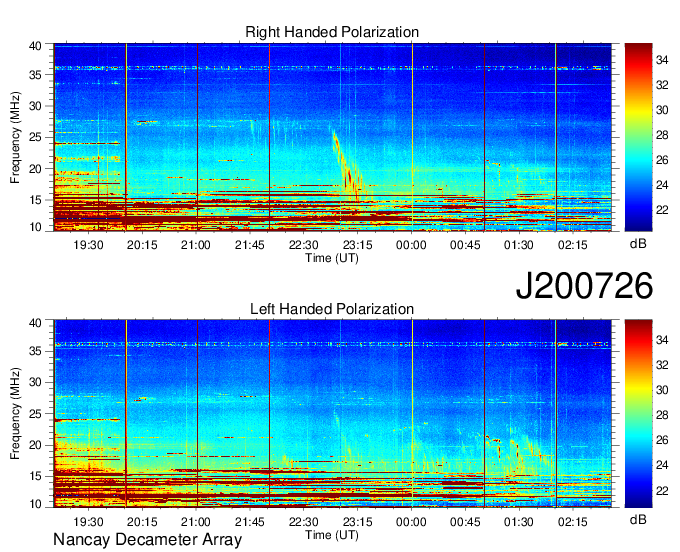Click 30 dB label on Right Handed colorbar

point(662,110)
